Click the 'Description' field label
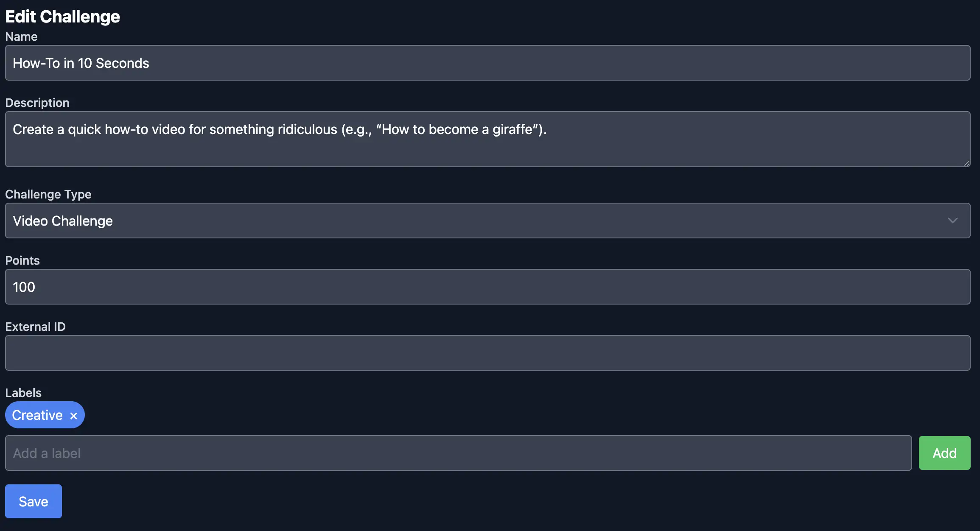 click(x=37, y=103)
